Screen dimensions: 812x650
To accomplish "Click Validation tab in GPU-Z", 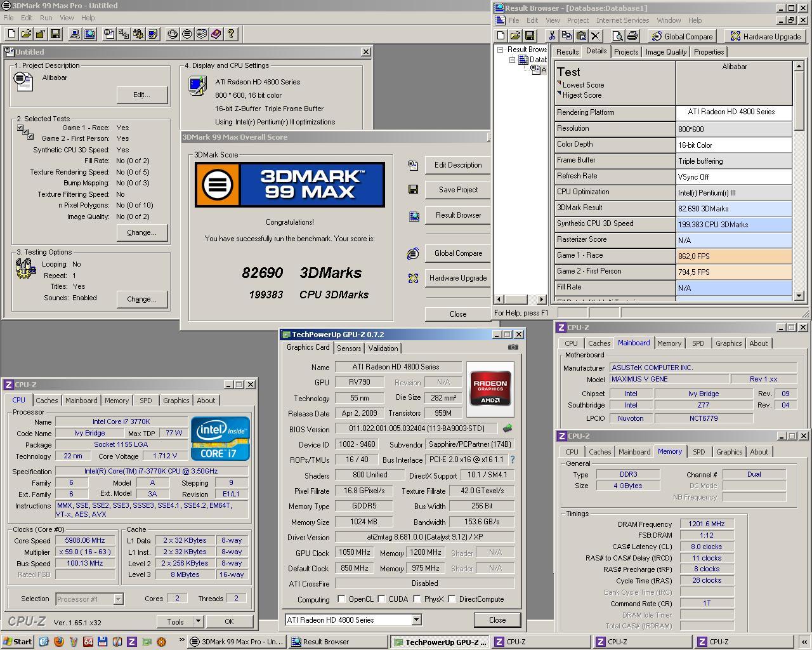I will [383, 348].
